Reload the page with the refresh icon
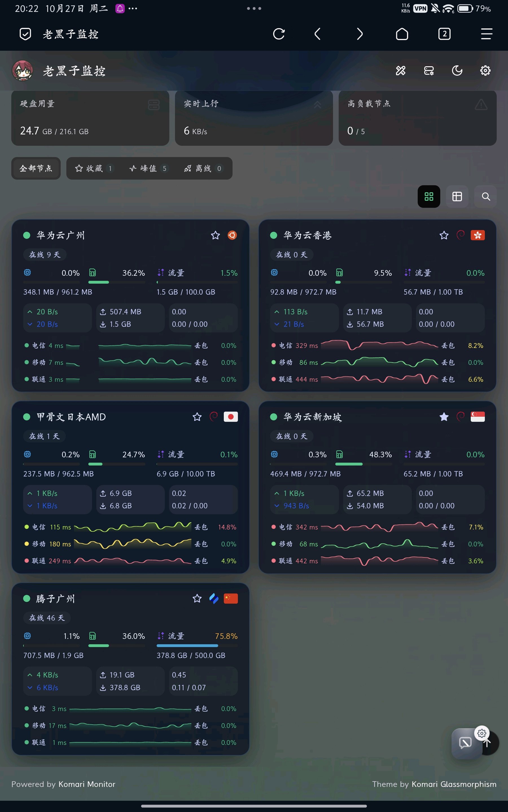 [279, 34]
